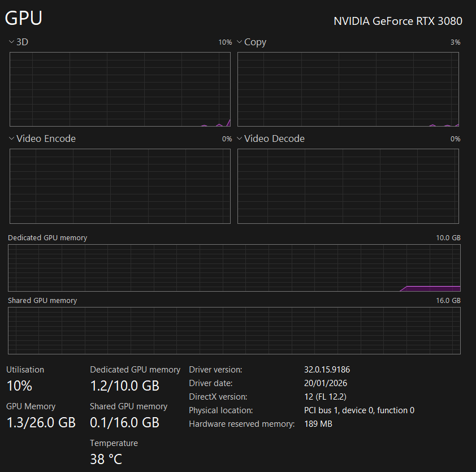Click the Copy engine usage graph
The image size is (476, 472).
348,89
